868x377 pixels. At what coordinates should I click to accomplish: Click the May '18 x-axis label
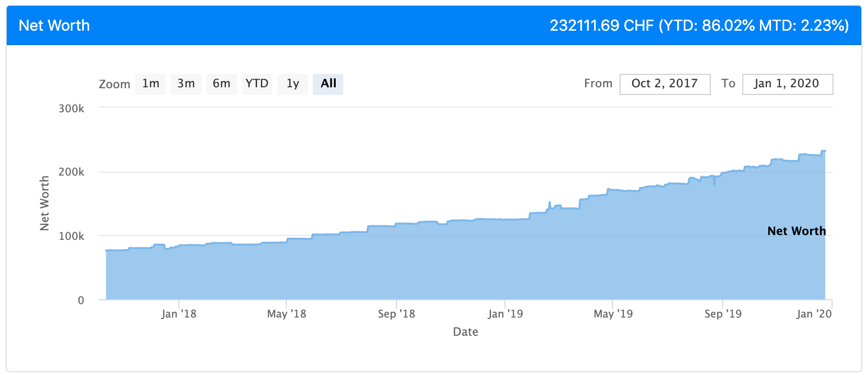pos(286,314)
